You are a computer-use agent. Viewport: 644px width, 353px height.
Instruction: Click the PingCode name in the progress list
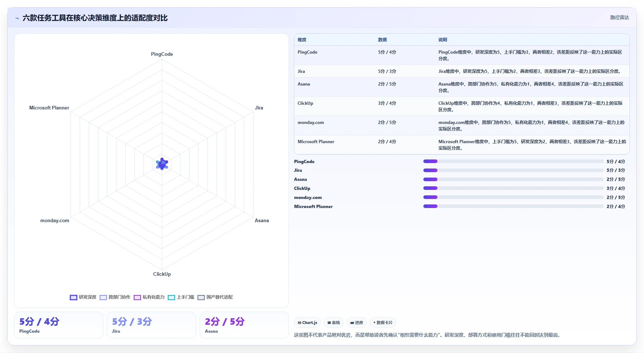click(304, 162)
